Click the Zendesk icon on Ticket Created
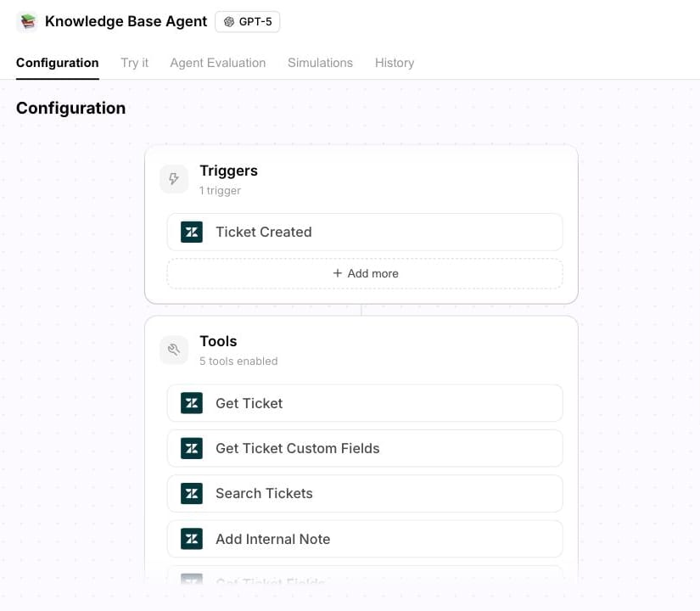Screen dimensions: 700x611 pyautogui.click(x=192, y=232)
